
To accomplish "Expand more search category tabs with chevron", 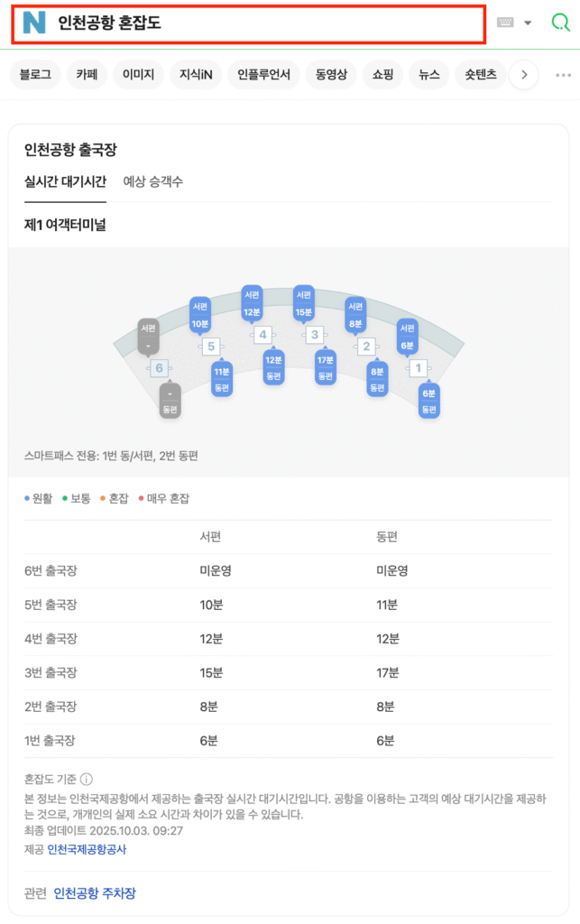I will click(x=524, y=75).
